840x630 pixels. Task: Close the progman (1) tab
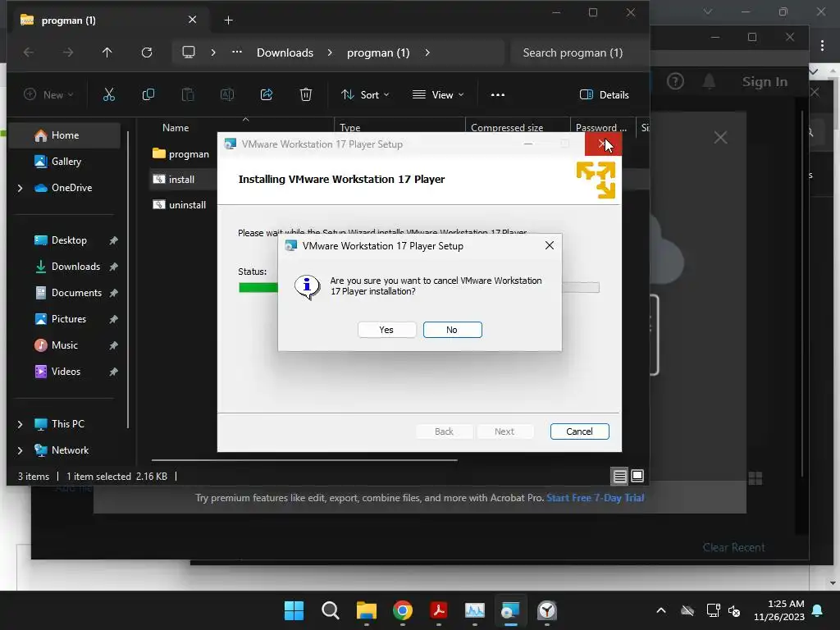(x=192, y=20)
